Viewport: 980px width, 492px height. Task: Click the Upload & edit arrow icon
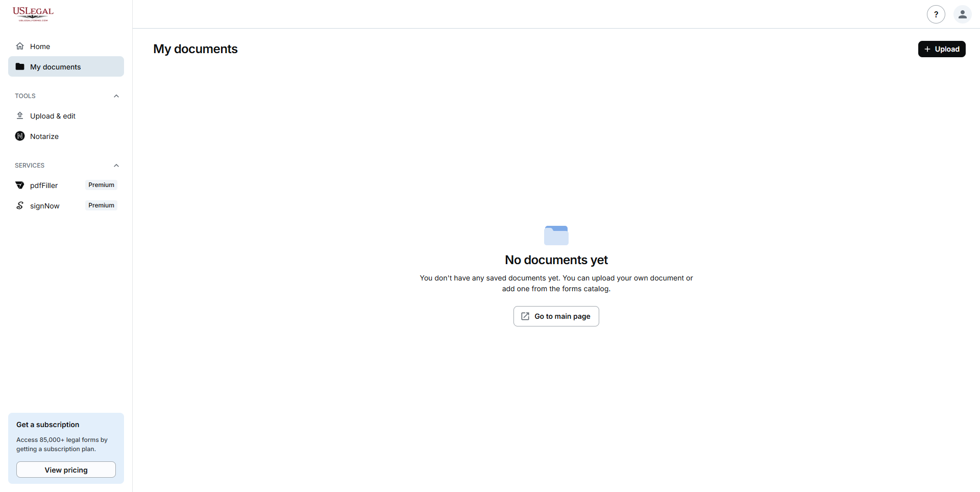click(20, 115)
